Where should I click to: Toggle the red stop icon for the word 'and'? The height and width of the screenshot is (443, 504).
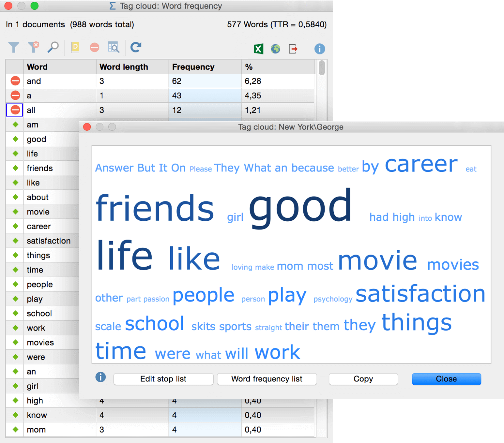15,81
